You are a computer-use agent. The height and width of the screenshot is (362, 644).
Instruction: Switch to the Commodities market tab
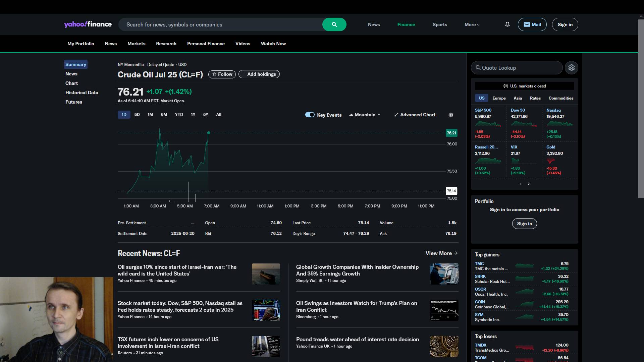click(x=560, y=98)
